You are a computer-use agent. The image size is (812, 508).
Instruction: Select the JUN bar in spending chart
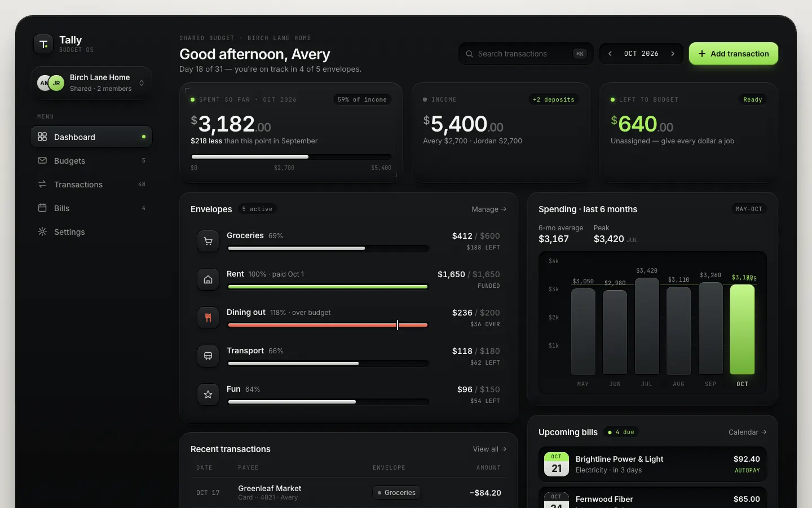click(615, 332)
